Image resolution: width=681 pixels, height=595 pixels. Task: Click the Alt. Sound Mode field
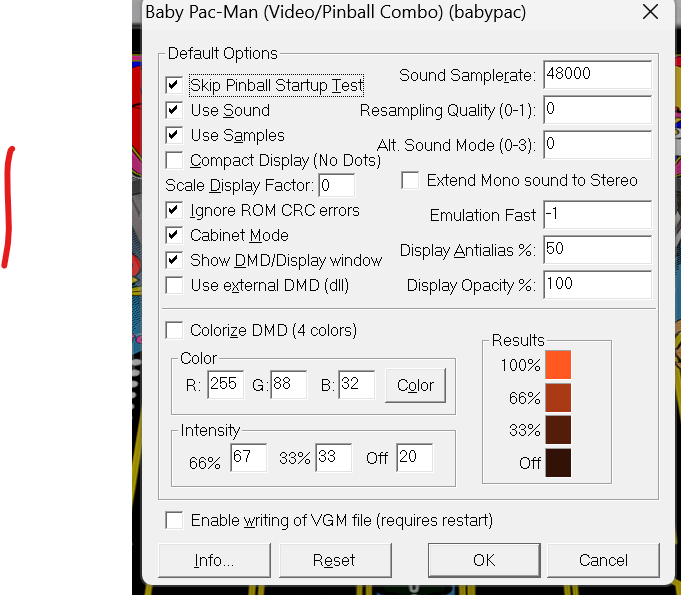597,145
